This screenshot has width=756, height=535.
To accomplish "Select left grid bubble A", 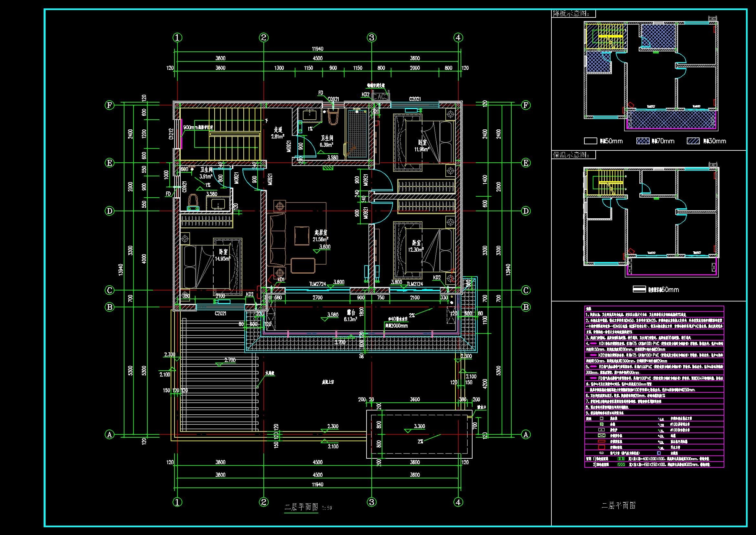I will [x=109, y=434].
